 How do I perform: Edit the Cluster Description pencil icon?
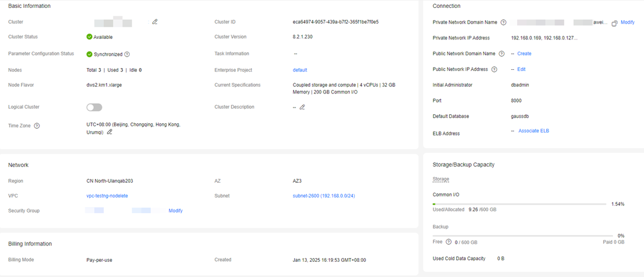302,107
